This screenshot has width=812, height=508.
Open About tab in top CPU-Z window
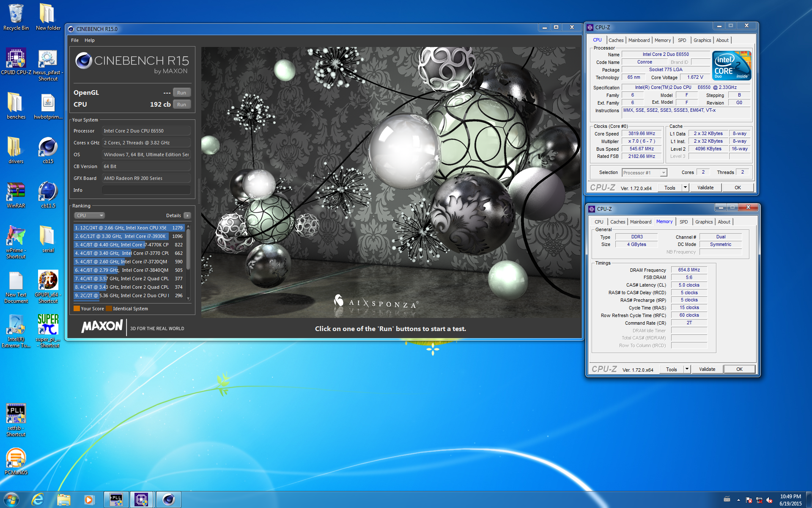coord(722,40)
